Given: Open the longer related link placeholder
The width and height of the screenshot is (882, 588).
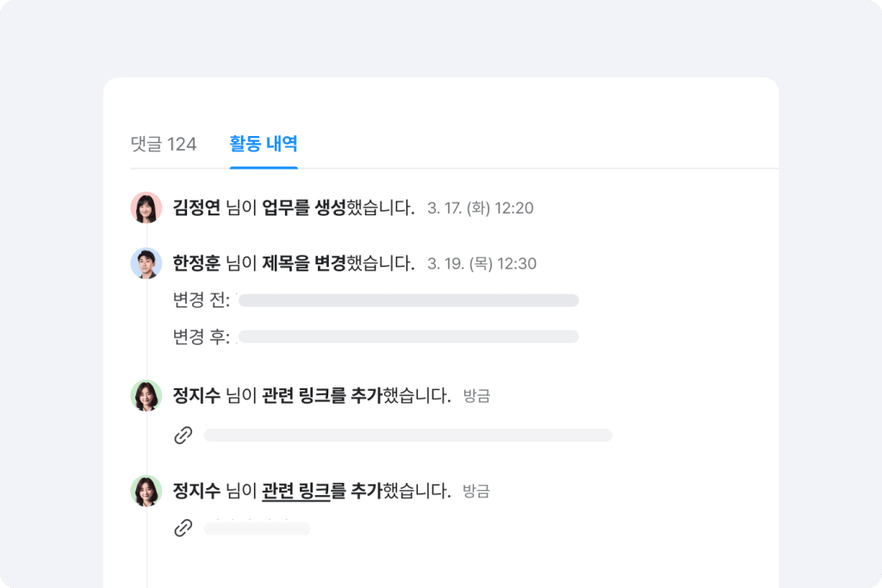Looking at the screenshot, I should point(407,436).
